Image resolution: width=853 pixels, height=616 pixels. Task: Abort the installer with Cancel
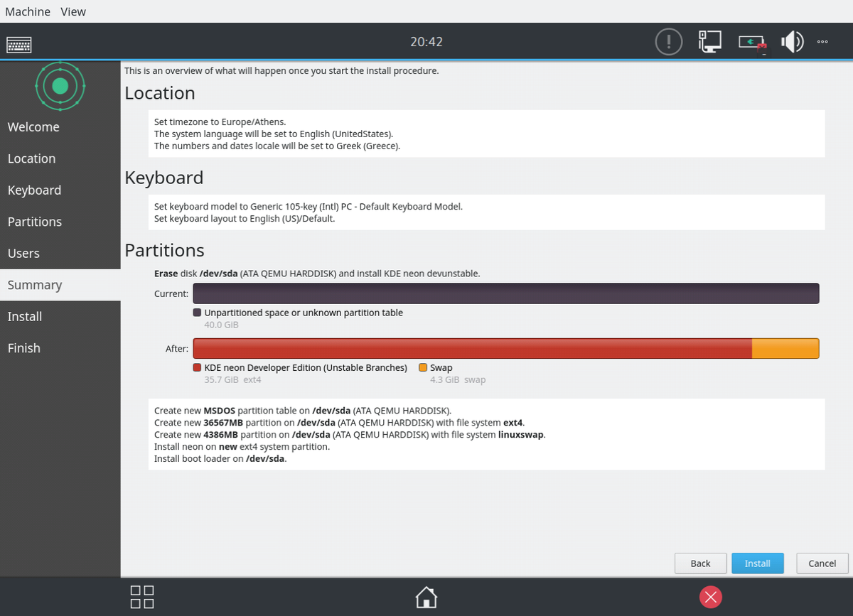(x=822, y=563)
